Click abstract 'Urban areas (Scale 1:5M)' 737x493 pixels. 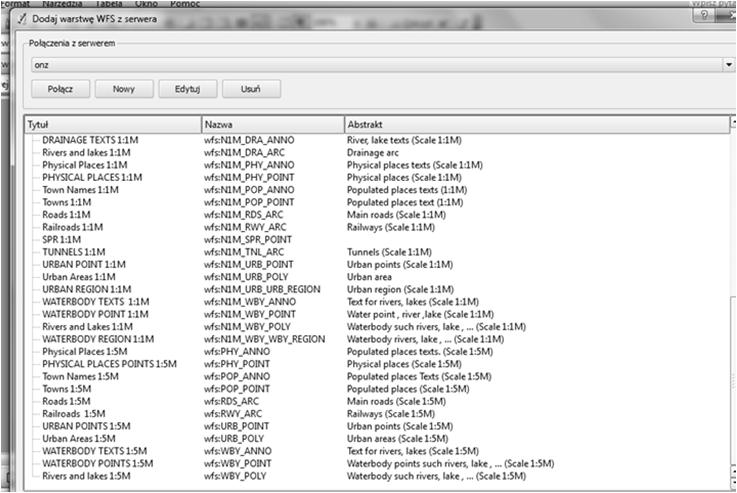[x=398, y=438]
